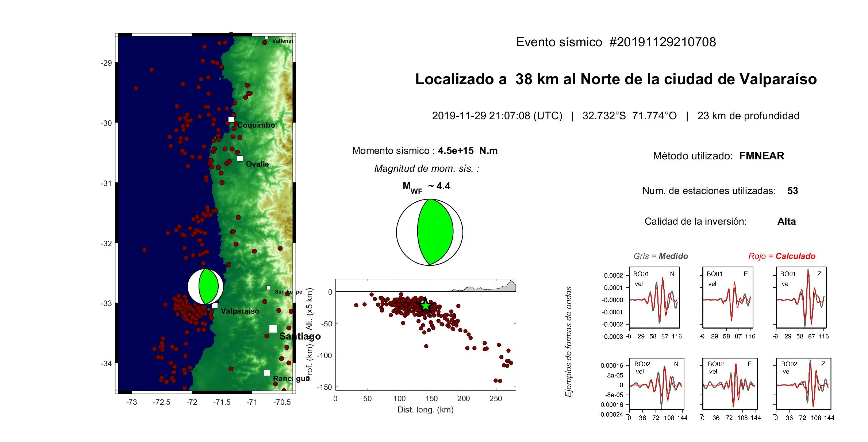Click the '-150' depth tick label
868x442 pixels.
[324, 387]
